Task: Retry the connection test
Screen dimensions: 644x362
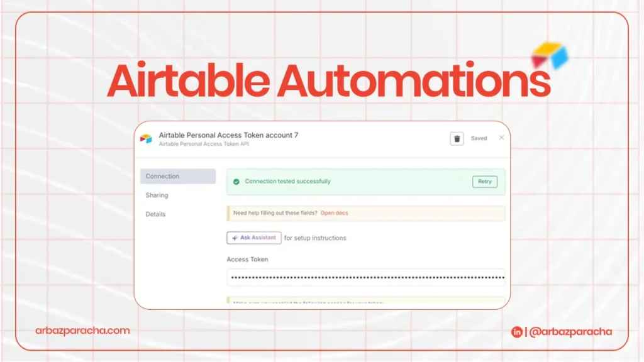Action: pos(485,182)
